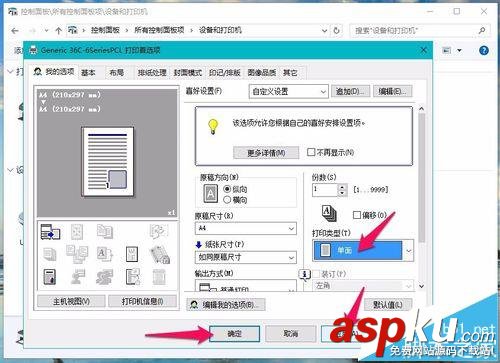Click the dark device icon in bottom icon row

50,277
